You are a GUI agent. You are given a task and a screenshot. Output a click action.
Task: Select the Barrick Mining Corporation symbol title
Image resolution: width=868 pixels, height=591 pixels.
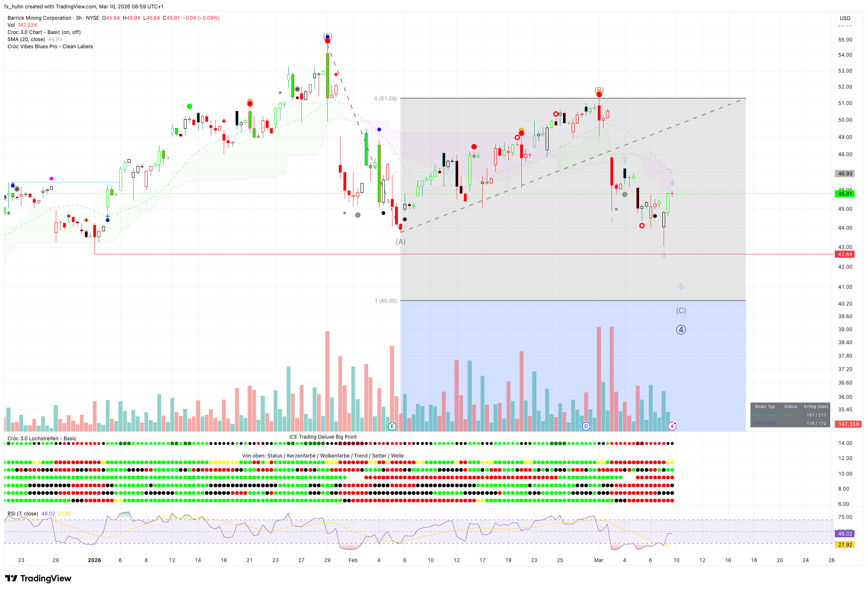coord(39,18)
